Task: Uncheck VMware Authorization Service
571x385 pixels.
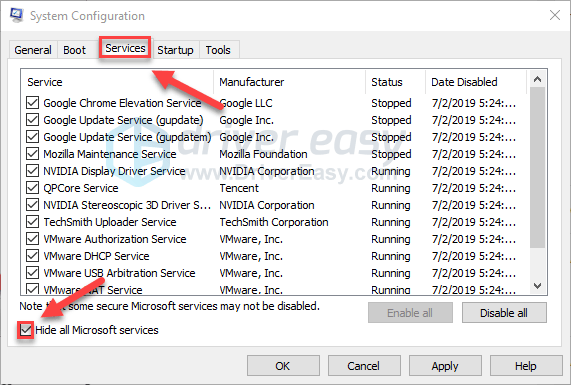Action: (x=33, y=239)
